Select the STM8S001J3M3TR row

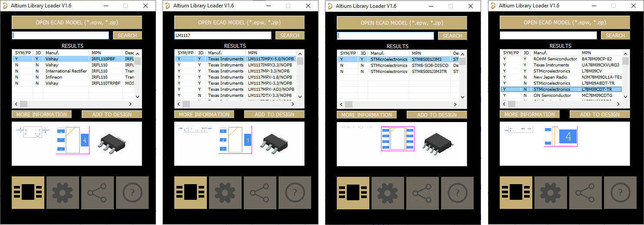(x=398, y=72)
